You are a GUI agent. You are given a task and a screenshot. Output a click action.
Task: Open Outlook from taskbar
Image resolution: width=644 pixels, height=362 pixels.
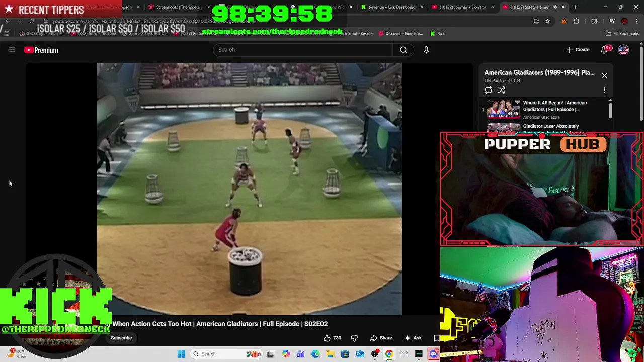[360, 354]
